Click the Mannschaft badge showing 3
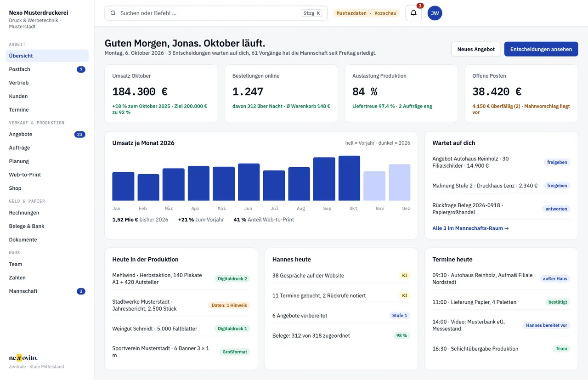Image resolution: width=588 pixels, height=380 pixels. pyautogui.click(x=81, y=291)
